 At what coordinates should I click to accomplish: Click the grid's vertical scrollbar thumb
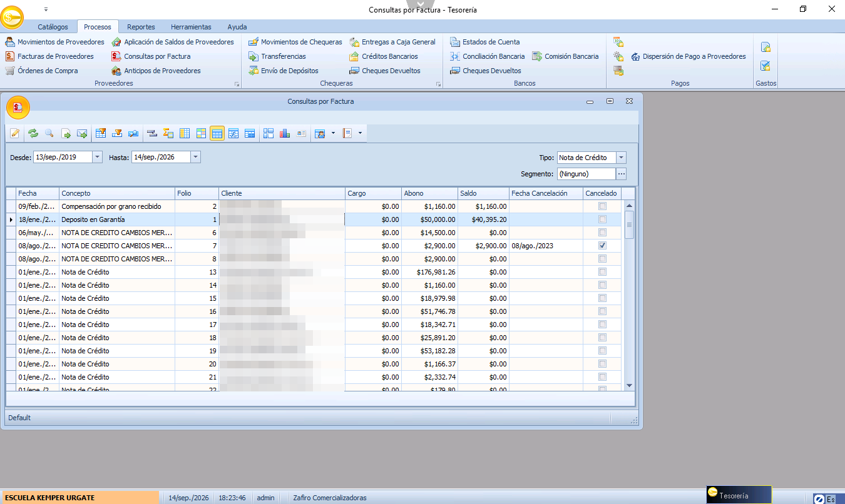630,224
